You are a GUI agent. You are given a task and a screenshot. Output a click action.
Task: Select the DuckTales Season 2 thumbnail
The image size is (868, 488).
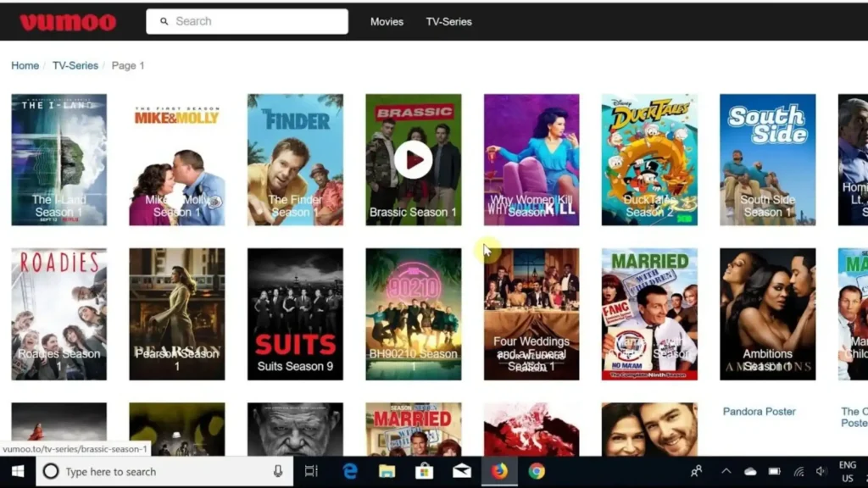(649, 159)
